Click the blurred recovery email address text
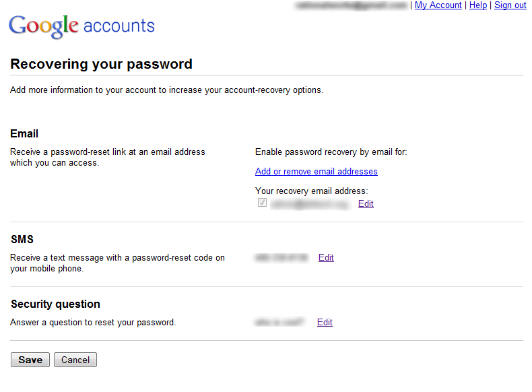This screenshot has height=392, width=532. pos(310,204)
